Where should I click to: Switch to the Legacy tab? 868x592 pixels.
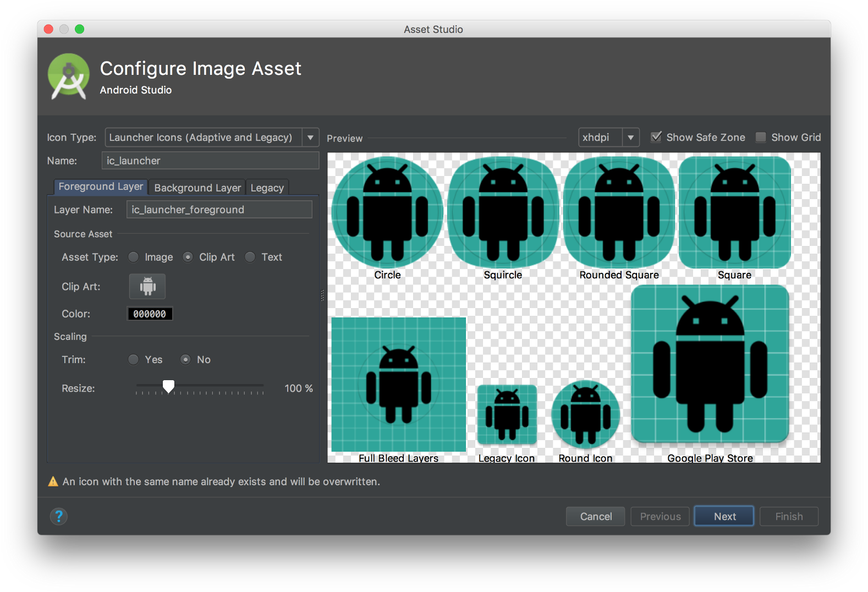pos(267,188)
